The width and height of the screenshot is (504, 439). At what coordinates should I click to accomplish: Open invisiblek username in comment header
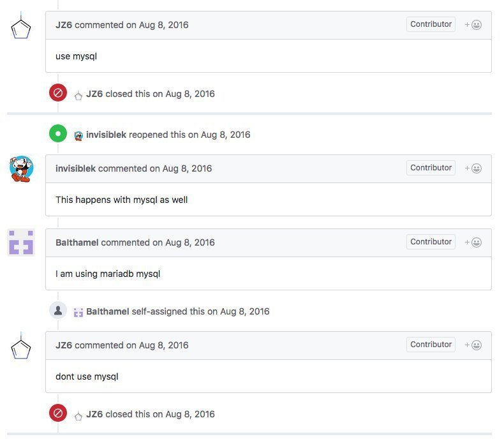(75, 168)
